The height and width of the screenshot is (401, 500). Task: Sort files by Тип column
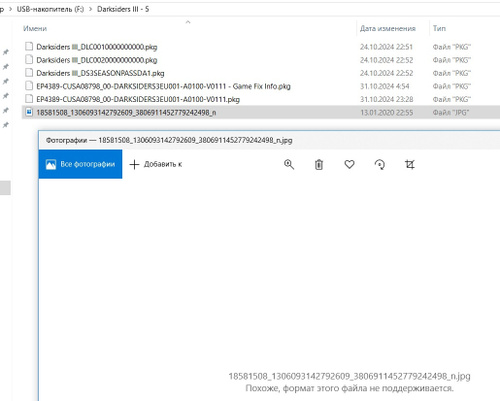tap(439, 28)
